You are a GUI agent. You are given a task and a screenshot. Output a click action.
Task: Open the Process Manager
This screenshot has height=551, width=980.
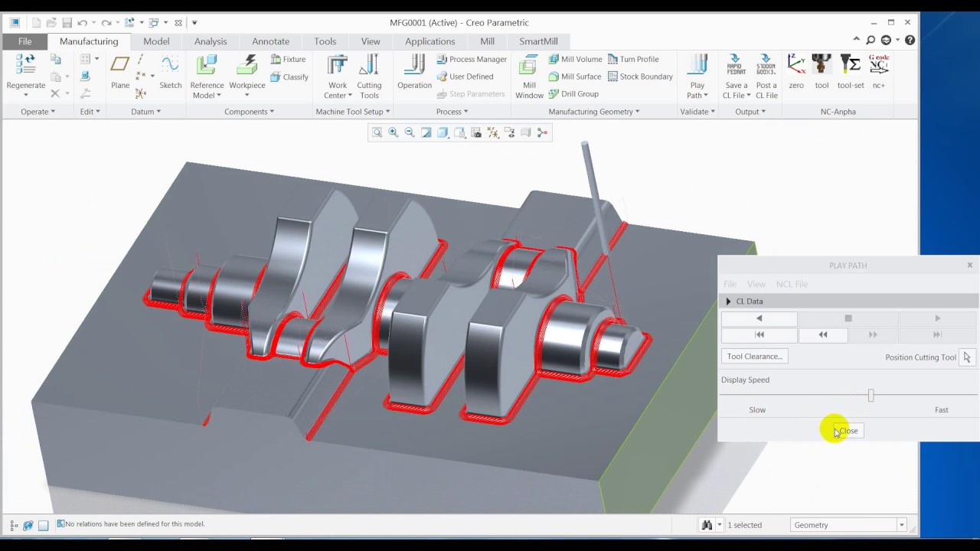coord(472,59)
